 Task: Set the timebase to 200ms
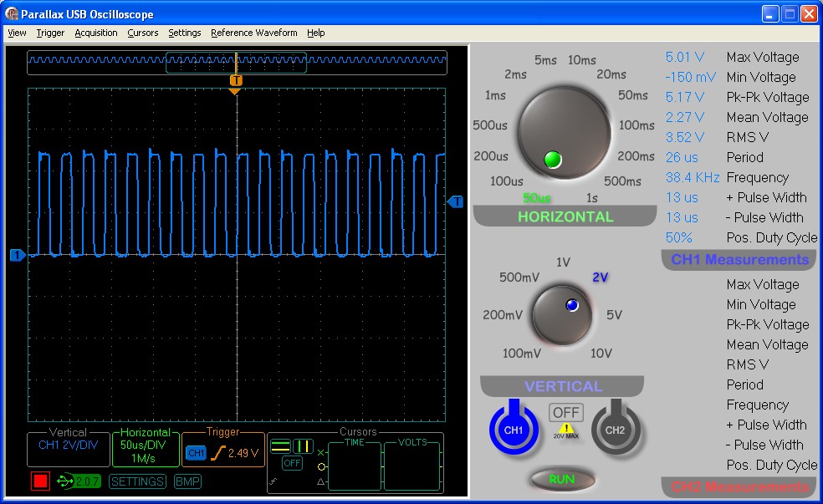pos(636,156)
